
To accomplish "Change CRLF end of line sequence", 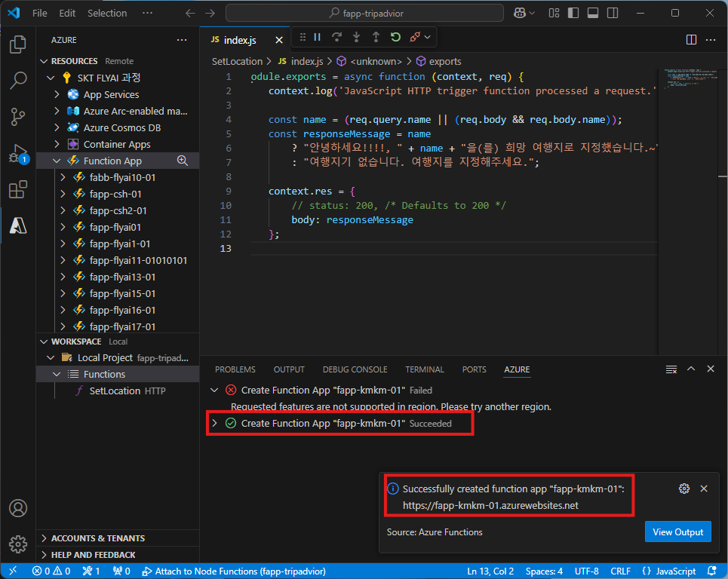I will (620, 571).
